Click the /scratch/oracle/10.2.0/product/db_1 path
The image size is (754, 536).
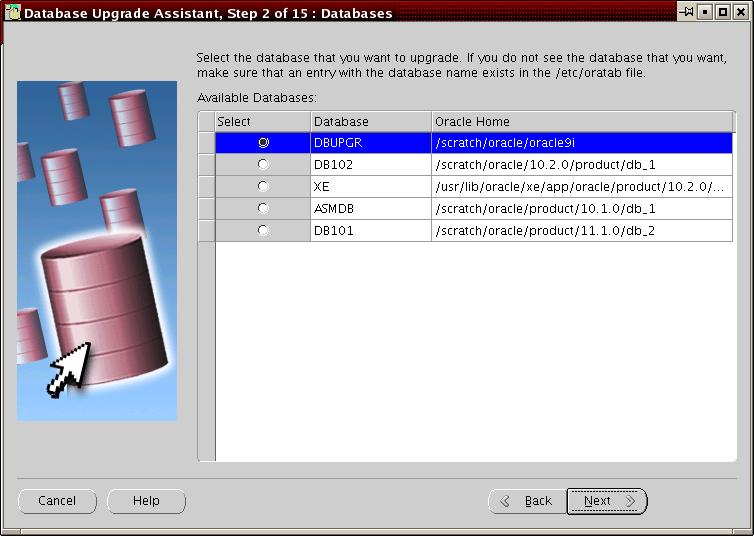pos(582,164)
